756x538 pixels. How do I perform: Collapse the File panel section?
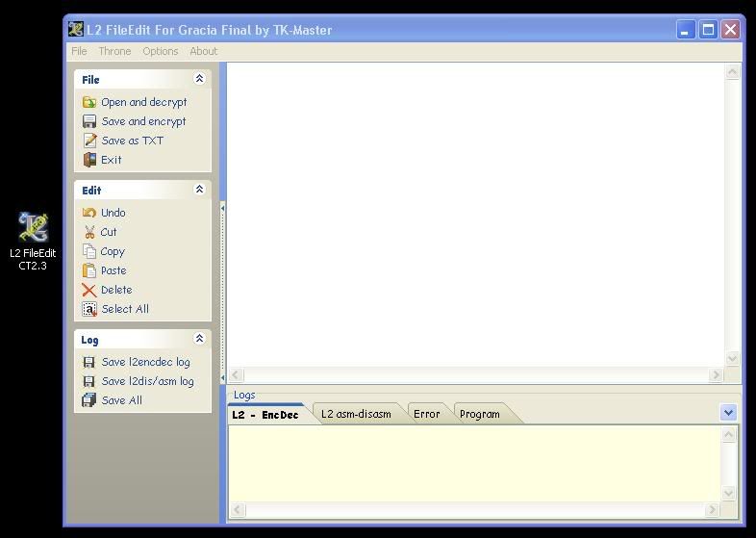(199, 79)
